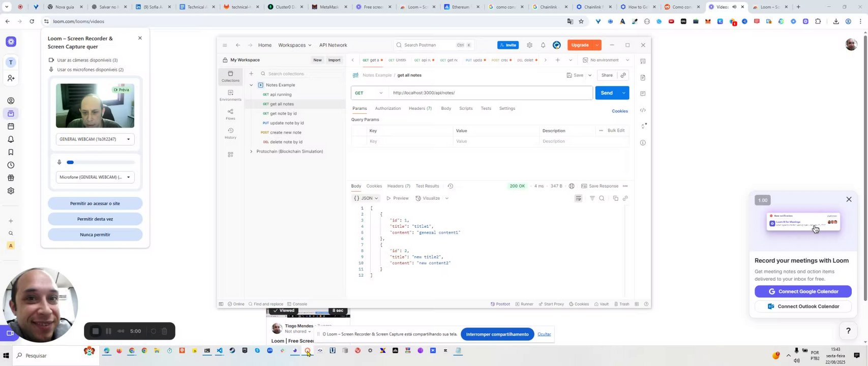Collapse the Notes Example collection

click(x=251, y=85)
